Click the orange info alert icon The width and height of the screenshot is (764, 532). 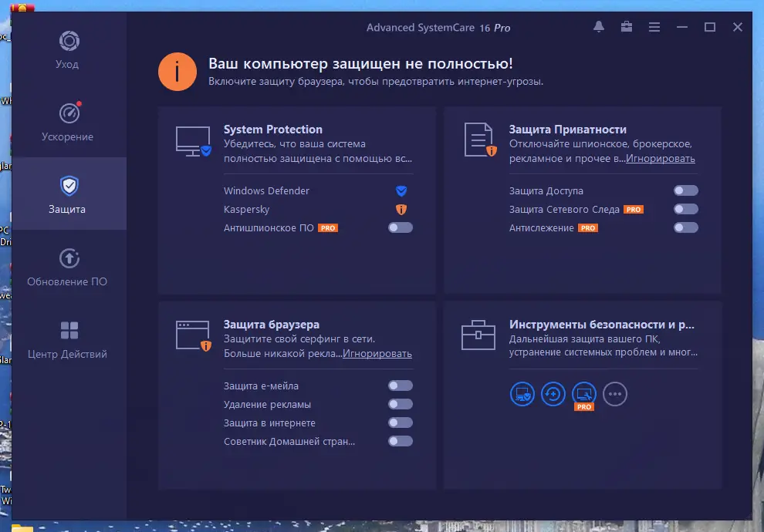click(x=177, y=72)
